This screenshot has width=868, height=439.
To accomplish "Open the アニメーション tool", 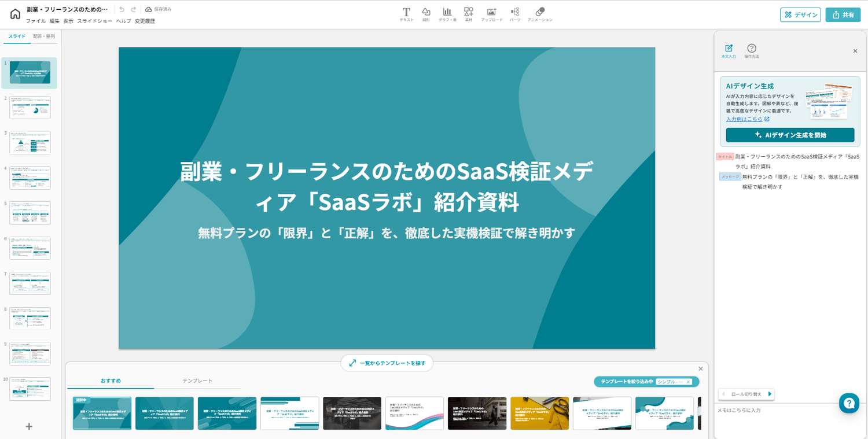I will tap(540, 14).
